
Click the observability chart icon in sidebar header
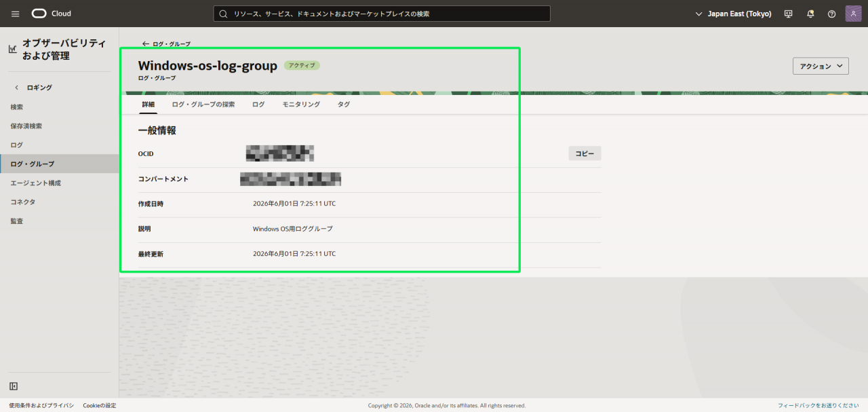coord(12,49)
